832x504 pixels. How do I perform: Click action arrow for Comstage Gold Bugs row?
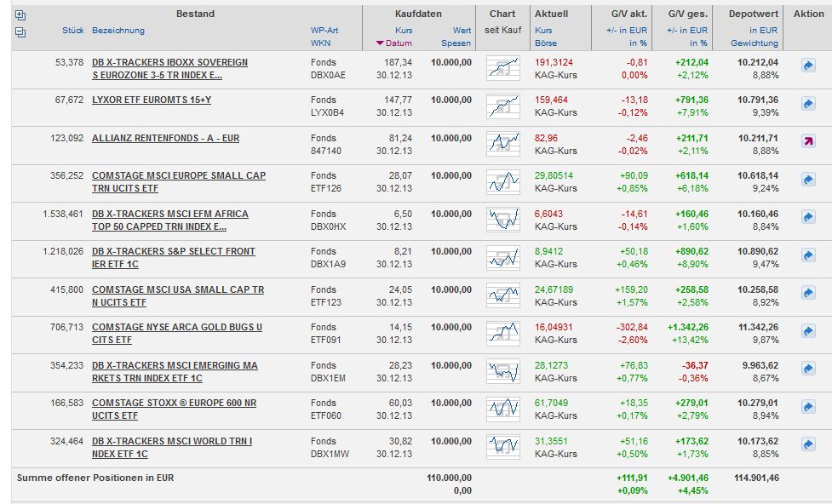(x=808, y=332)
